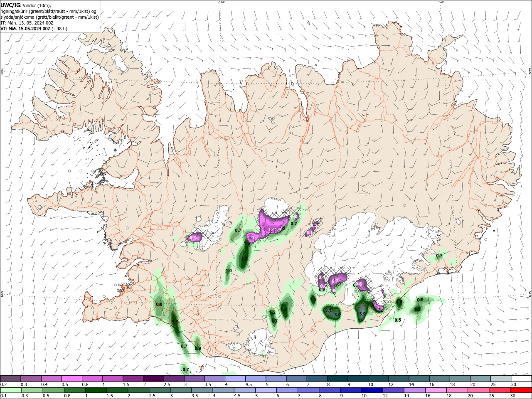The width and height of the screenshot is (532, 399).
Task: Click the top legend row swatch labeled 1.5
Action: tap(133, 379)
